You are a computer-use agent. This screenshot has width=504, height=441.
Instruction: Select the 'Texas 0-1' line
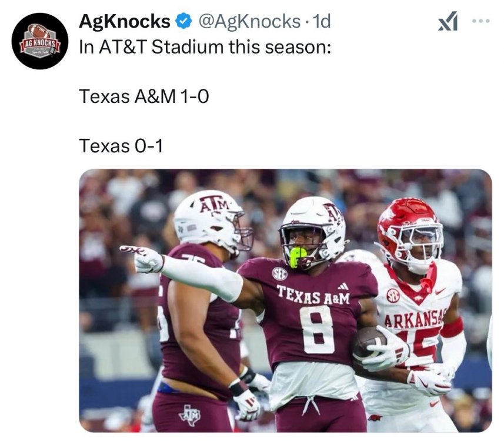121,144
